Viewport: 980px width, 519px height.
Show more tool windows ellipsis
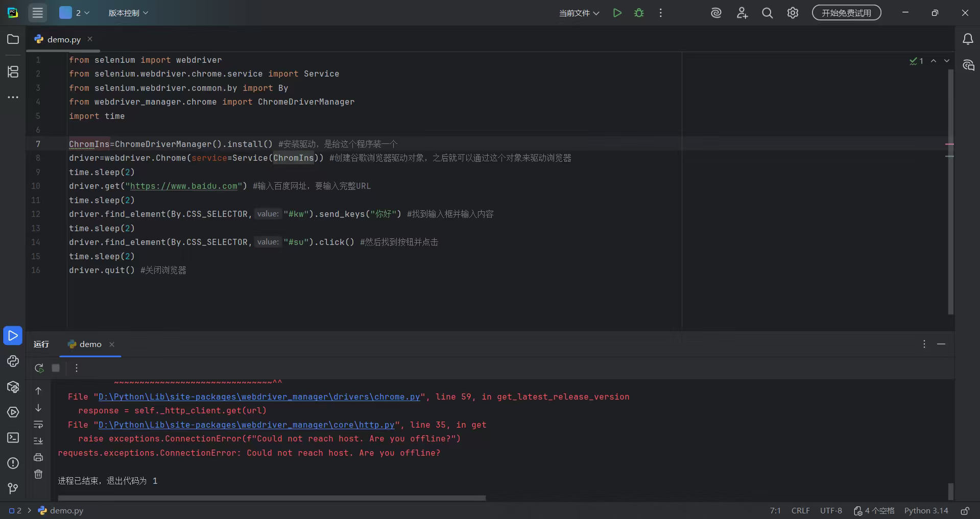point(13,97)
